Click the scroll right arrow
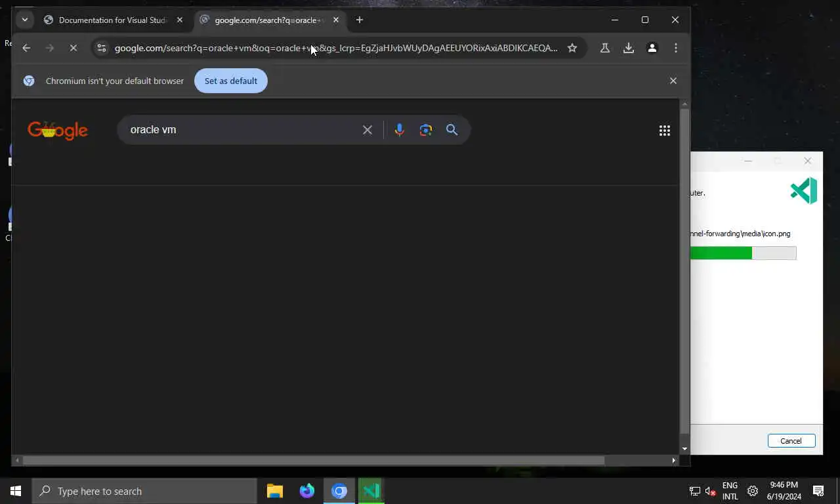This screenshot has height=504, width=840. coord(673,461)
